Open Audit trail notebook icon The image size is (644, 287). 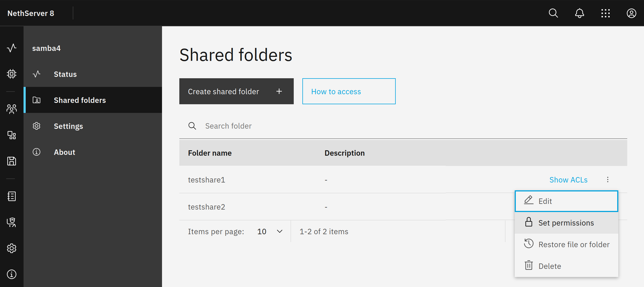coord(12,196)
